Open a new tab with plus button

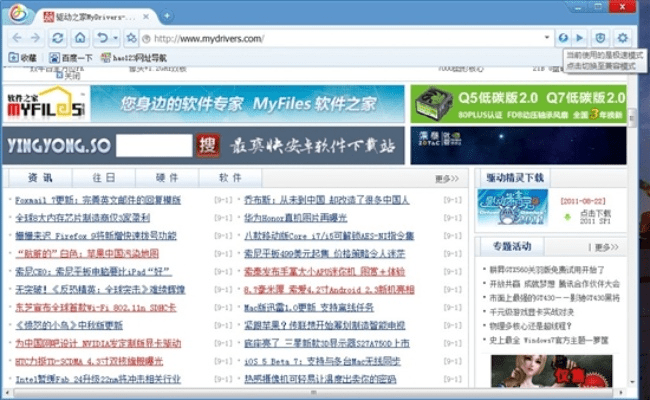click(x=167, y=16)
